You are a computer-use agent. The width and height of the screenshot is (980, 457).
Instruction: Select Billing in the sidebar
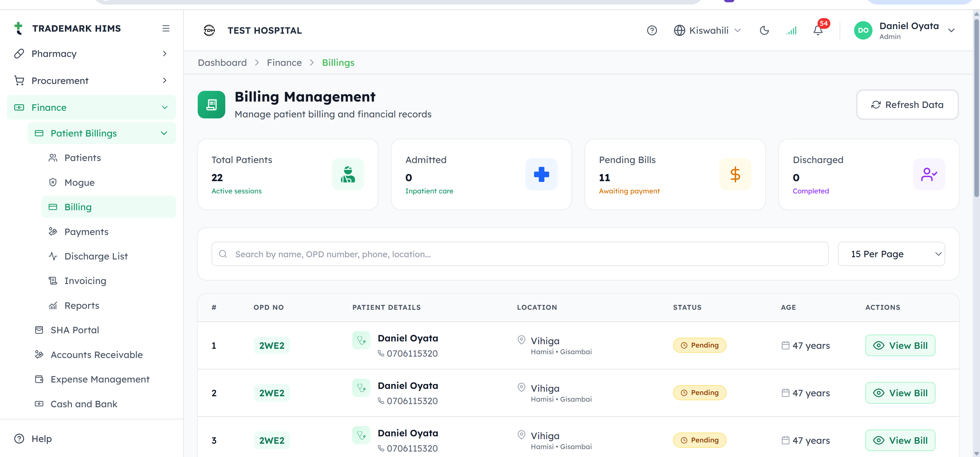109,207
